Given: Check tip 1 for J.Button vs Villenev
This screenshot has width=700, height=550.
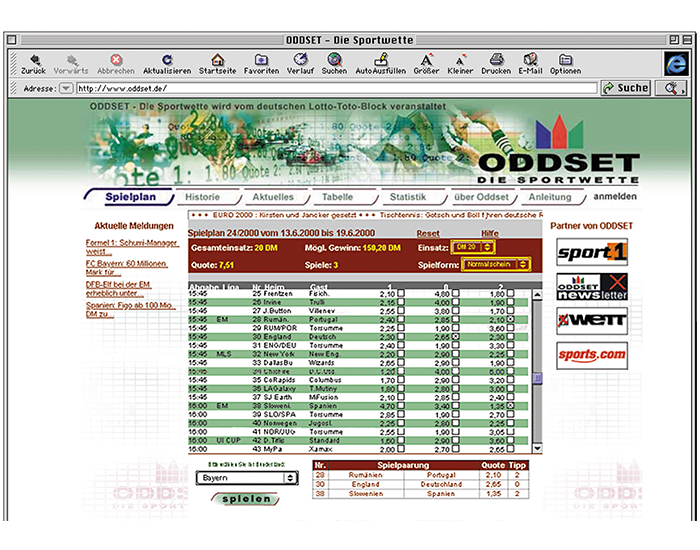Looking at the screenshot, I should coord(401,310).
